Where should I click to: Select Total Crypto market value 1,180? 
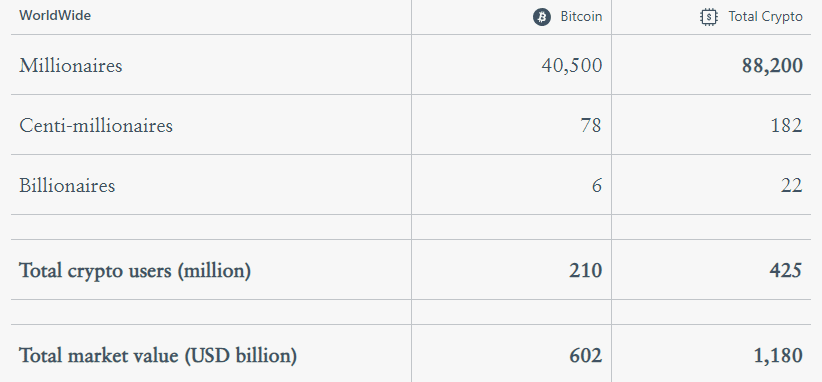[778, 356]
